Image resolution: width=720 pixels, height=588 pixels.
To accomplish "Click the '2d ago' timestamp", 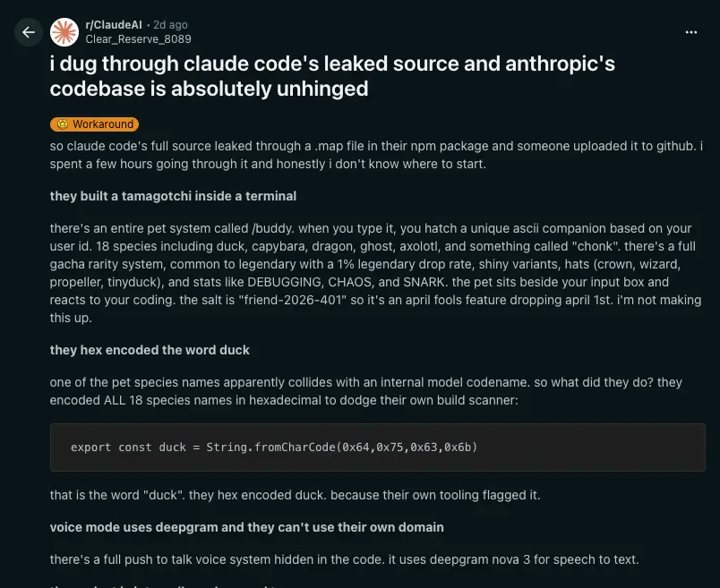I will [170, 24].
